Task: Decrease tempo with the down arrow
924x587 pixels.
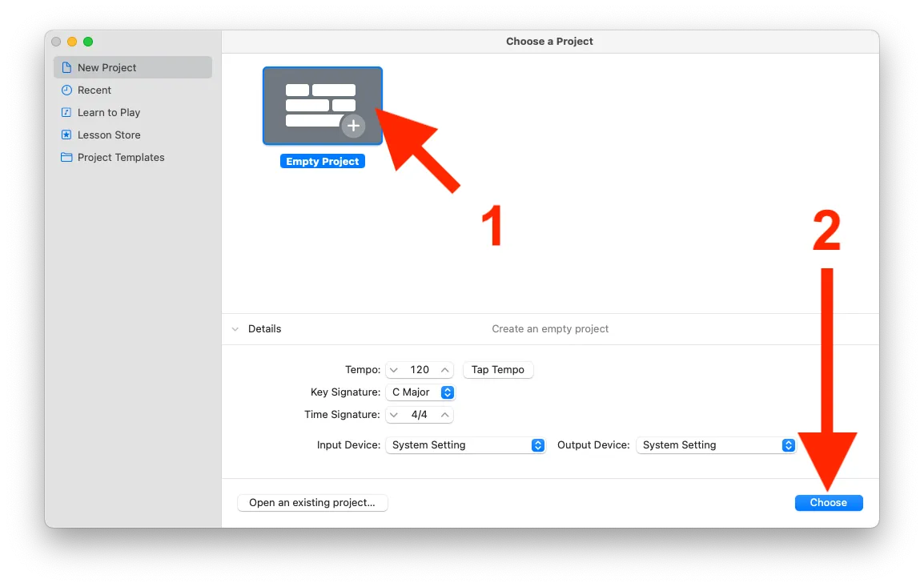Action: (x=394, y=370)
